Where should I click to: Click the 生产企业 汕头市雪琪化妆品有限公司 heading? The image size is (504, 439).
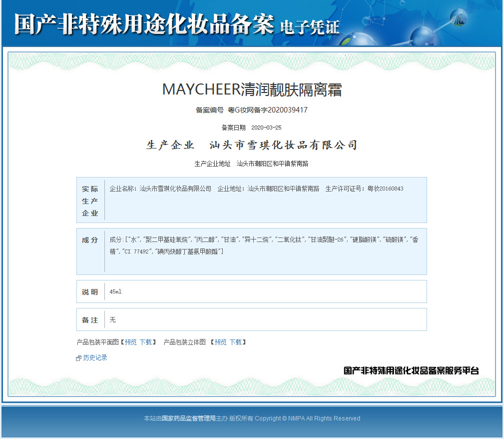click(252, 145)
